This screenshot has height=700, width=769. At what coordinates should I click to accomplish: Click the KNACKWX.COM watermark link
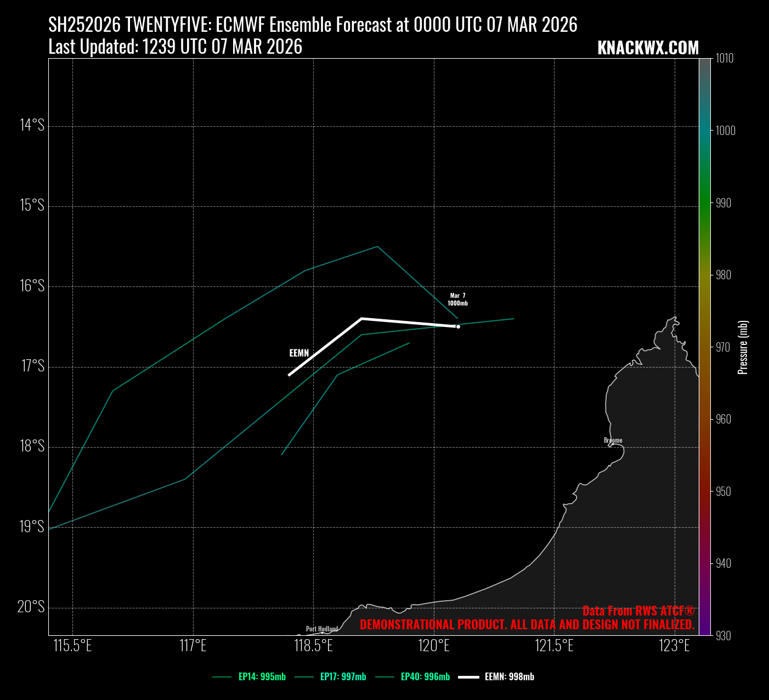coord(648,48)
